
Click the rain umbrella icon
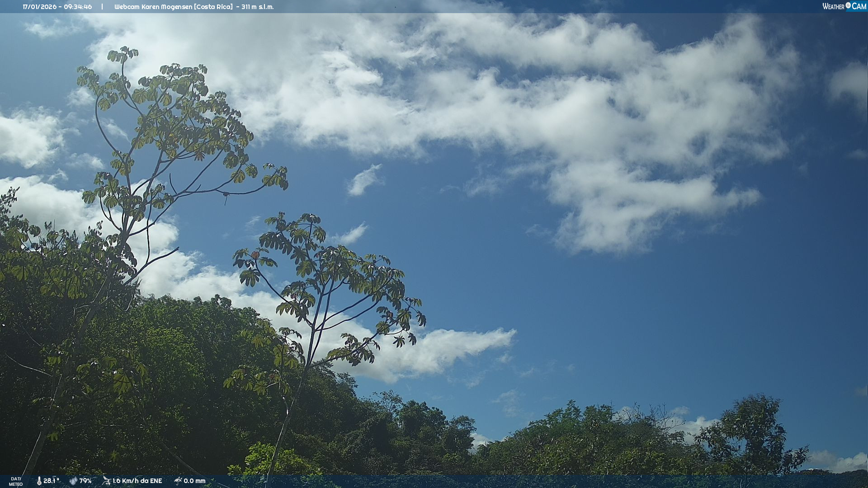click(178, 481)
